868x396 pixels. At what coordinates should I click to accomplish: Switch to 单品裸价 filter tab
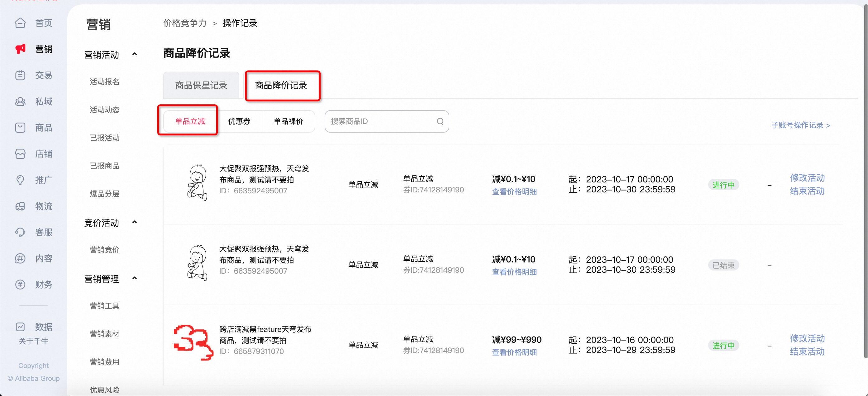[x=289, y=121]
